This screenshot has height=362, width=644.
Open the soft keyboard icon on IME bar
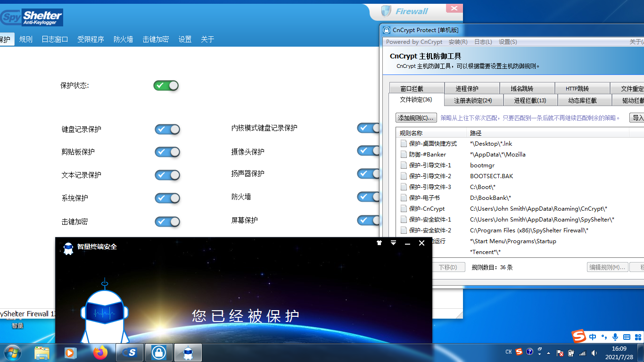point(627,337)
